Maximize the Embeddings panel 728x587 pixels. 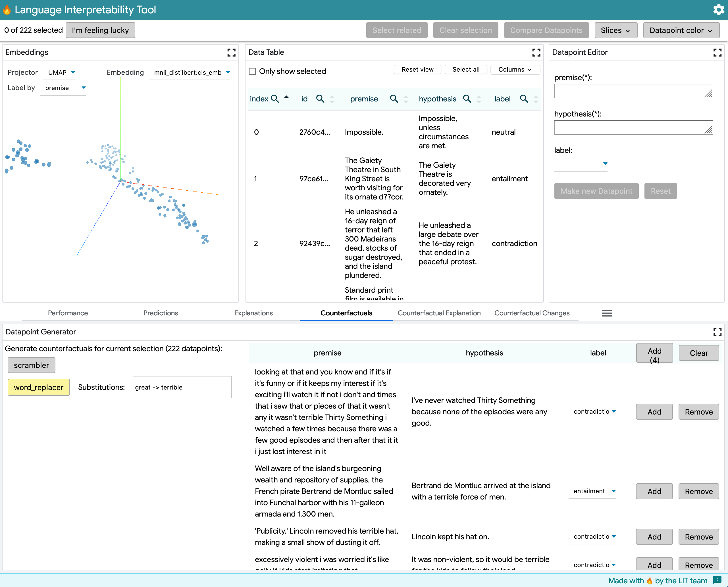click(x=231, y=52)
